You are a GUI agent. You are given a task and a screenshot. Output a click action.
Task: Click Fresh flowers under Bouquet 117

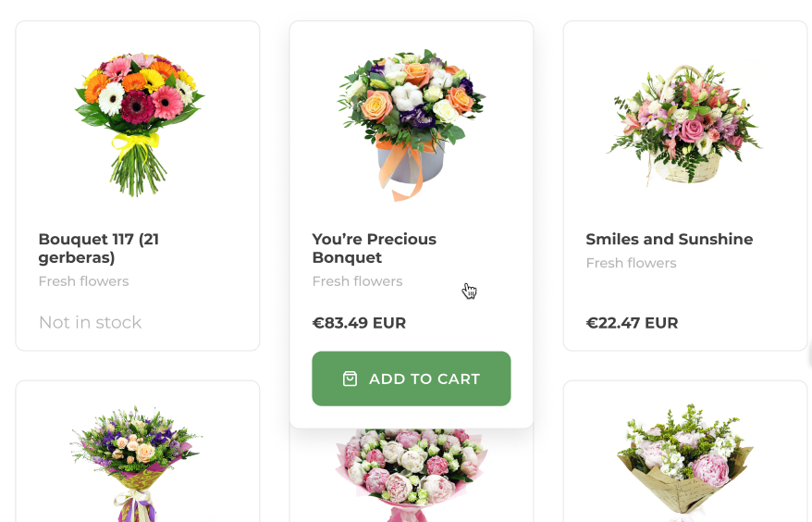[x=83, y=281]
